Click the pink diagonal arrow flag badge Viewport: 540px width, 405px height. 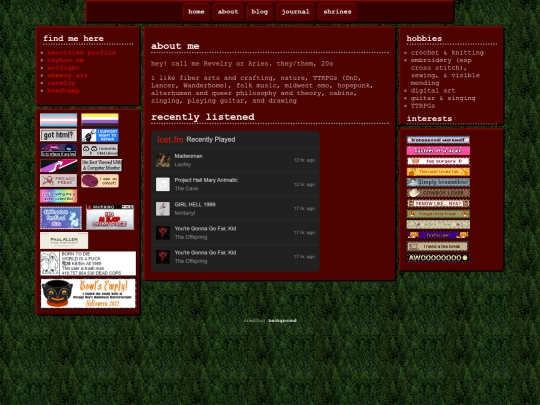pyautogui.click(x=59, y=165)
